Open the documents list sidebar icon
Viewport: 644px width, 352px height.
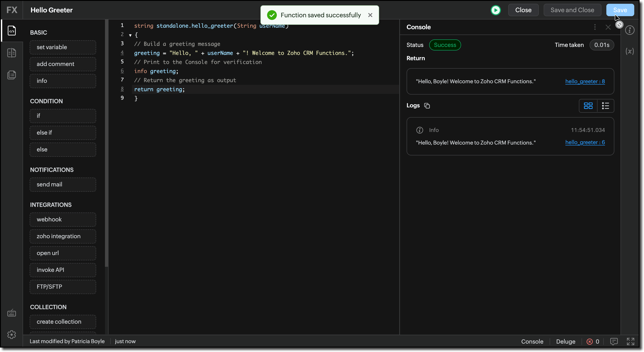pyautogui.click(x=12, y=75)
